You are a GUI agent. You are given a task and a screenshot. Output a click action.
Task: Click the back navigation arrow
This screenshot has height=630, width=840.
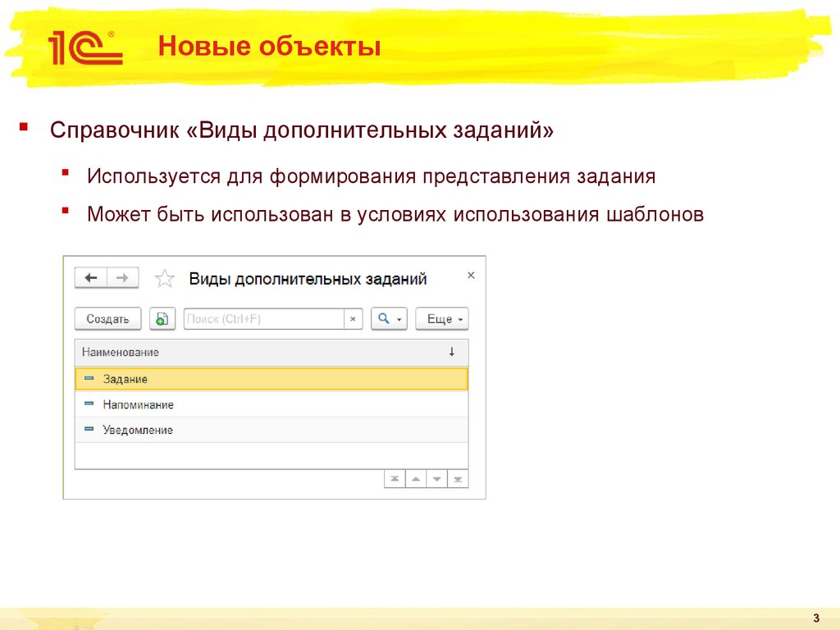pyautogui.click(x=90, y=277)
